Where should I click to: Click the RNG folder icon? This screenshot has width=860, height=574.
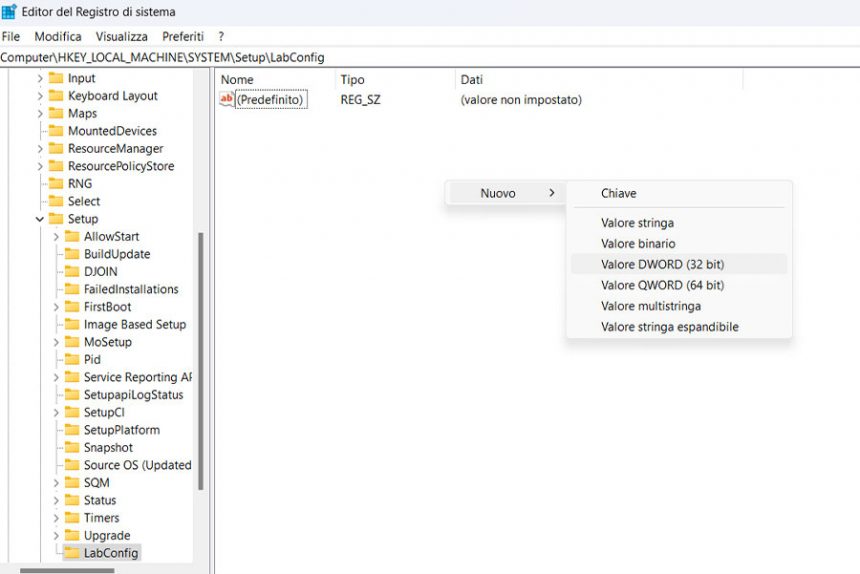pos(56,183)
